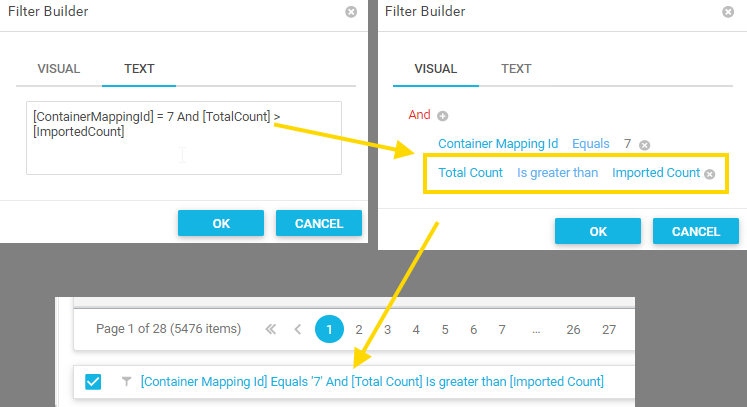
Task: Cancel the right Filter Builder dialog
Action: [x=695, y=231]
